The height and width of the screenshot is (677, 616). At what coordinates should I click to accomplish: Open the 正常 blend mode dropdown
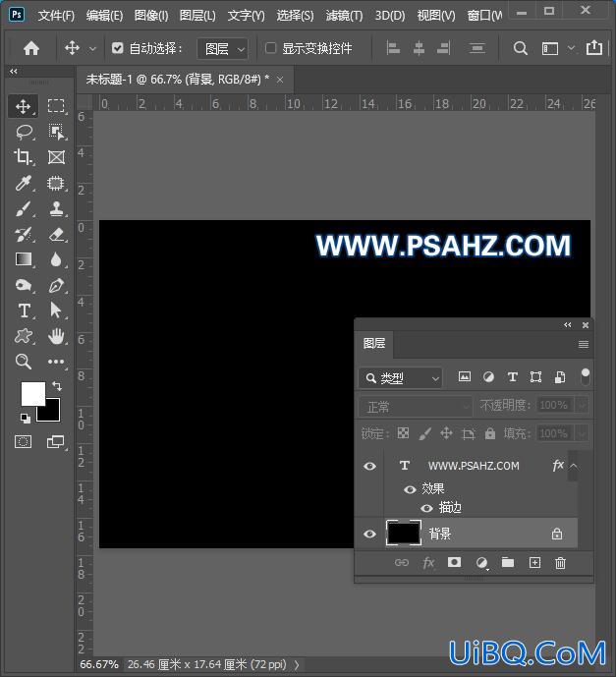[x=416, y=406]
